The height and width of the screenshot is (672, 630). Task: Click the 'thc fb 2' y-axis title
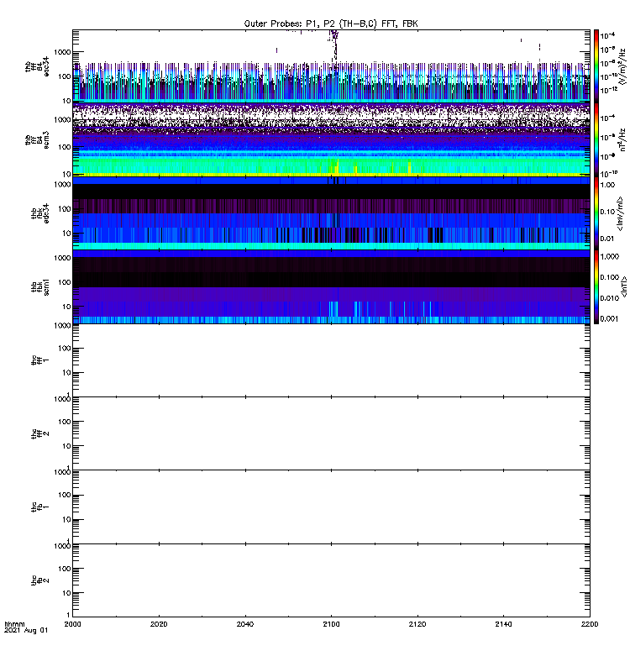pos(40,580)
